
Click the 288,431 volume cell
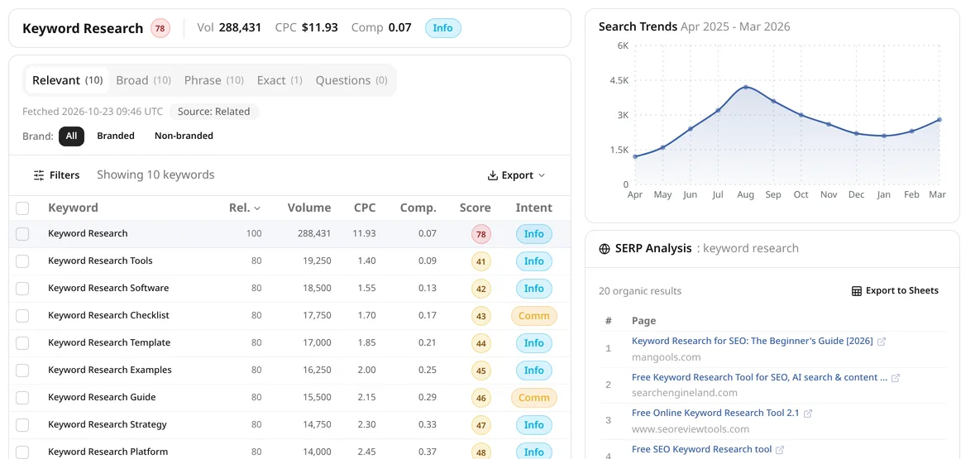[x=314, y=234]
